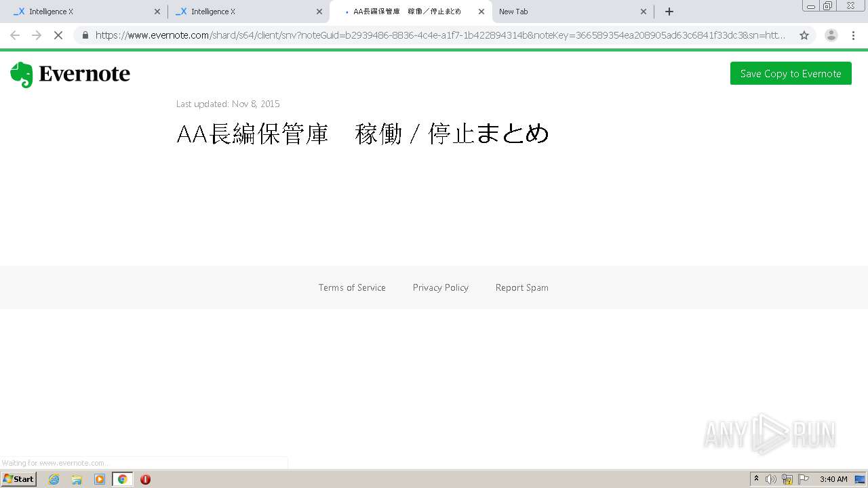
Task: Close the first Intelligence X tab
Action: pyautogui.click(x=157, y=12)
